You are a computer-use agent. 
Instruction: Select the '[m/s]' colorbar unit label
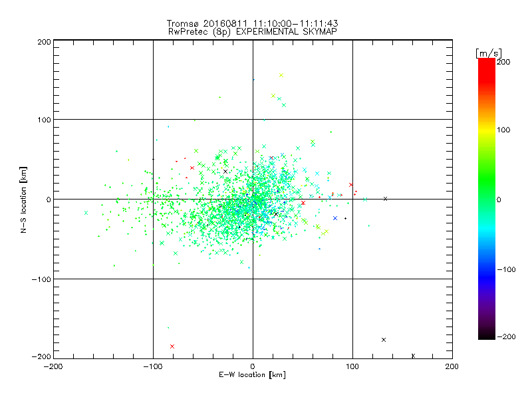tap(488, 53)
